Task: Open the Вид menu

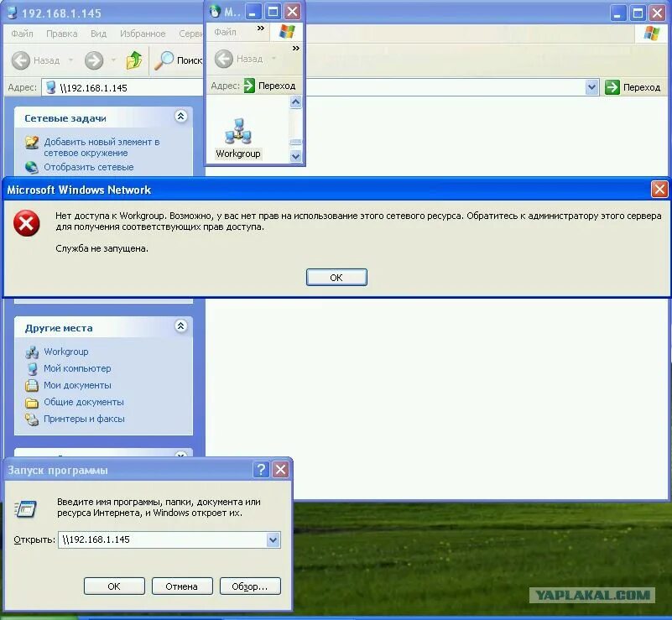Action: [98, 34]
